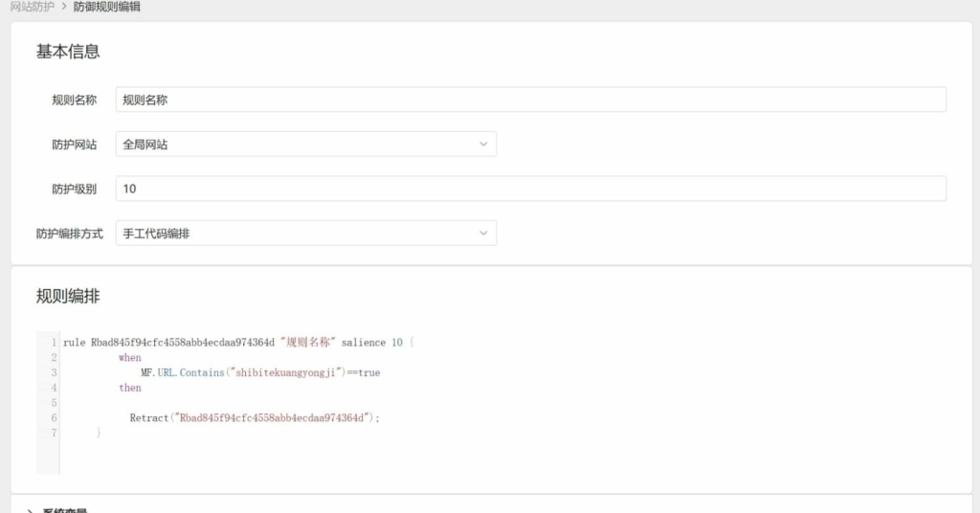Click the 网站防护 breadcrumb link

(x=32, y=7)
